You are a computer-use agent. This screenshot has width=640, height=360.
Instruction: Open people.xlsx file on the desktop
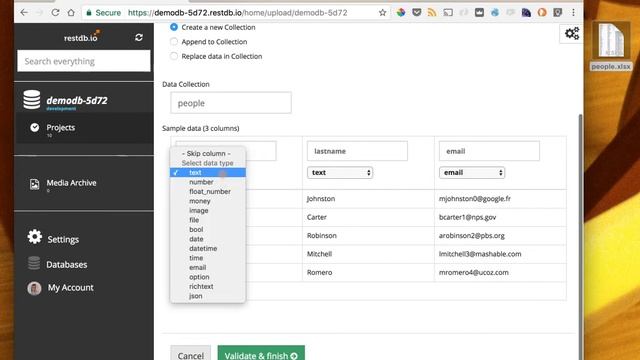[611, 47]
